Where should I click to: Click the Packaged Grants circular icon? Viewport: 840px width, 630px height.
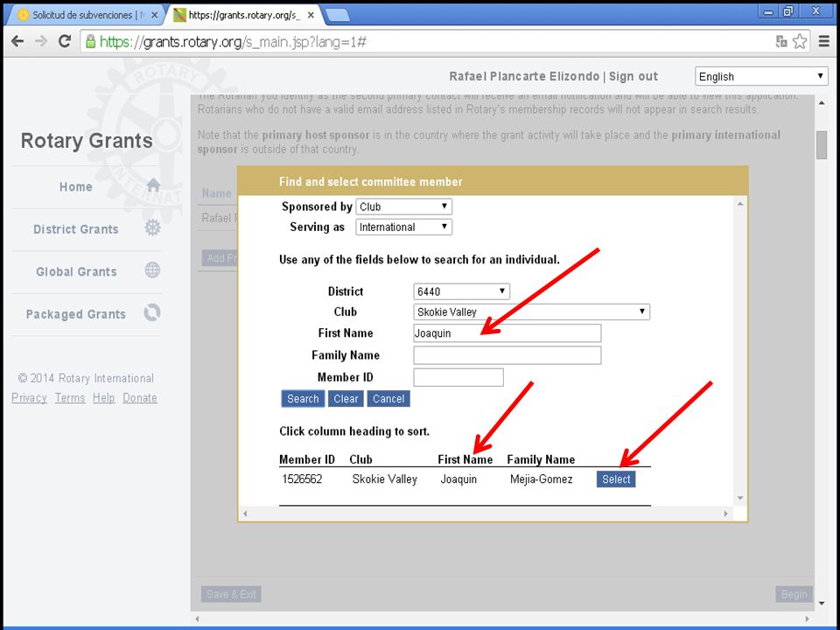click(152, 312)
